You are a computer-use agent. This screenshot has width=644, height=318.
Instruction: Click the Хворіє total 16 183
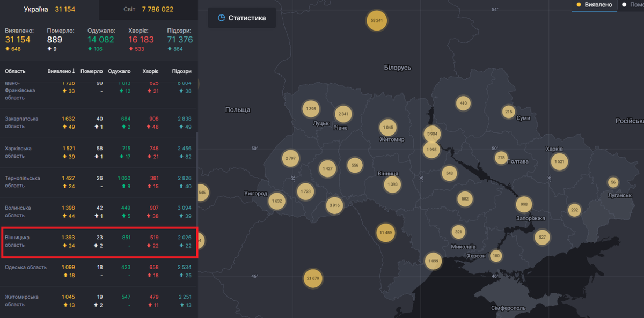(x=141, y=40)
